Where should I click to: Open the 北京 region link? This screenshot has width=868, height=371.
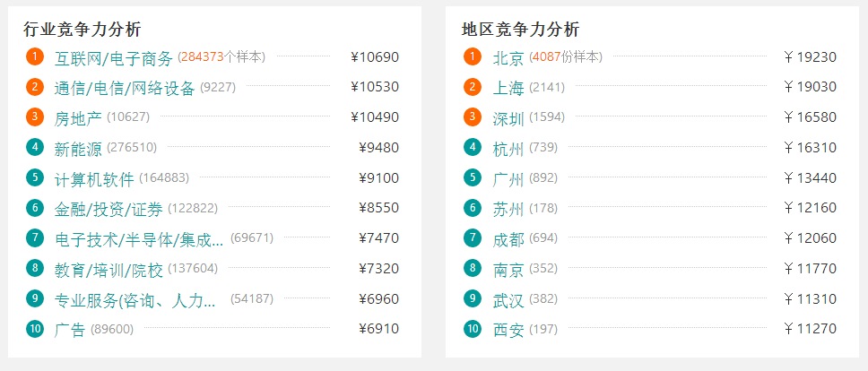[508, 58]
